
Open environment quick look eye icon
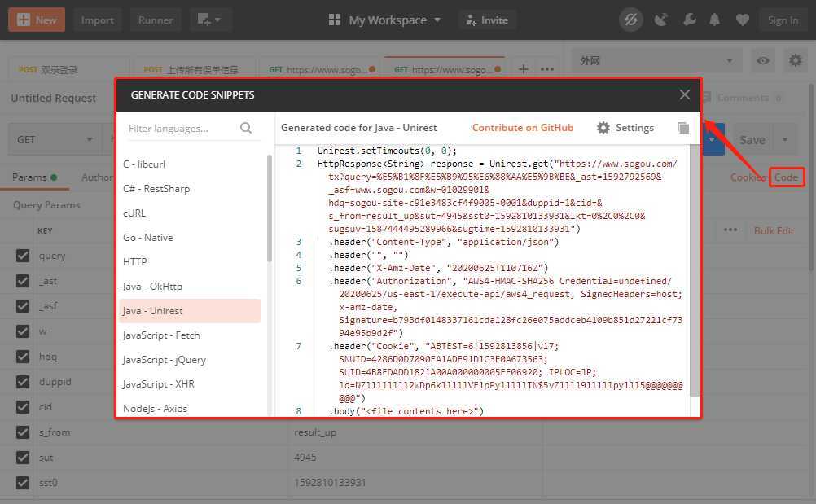click(763, 61)
